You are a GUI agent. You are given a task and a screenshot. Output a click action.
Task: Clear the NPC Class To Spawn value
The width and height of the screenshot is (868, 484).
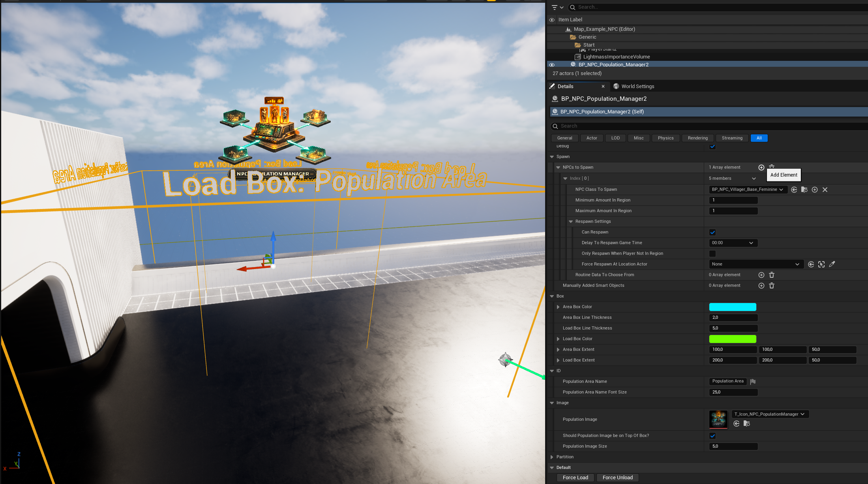825,190
